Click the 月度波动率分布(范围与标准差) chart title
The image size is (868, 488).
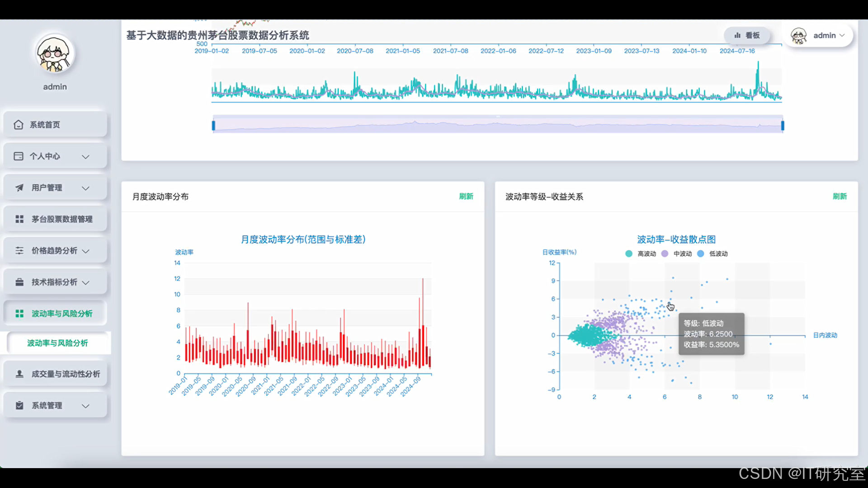click(303, 239)
